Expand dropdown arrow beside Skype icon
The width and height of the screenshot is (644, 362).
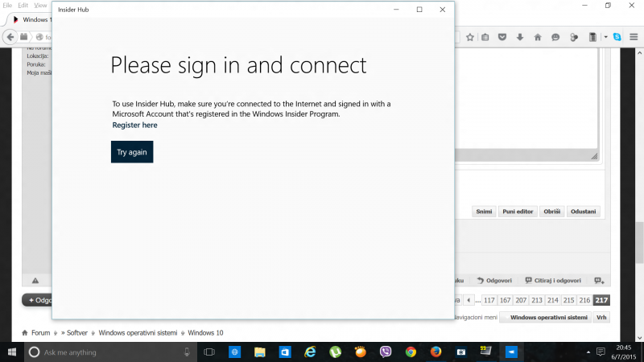point(606,37)
